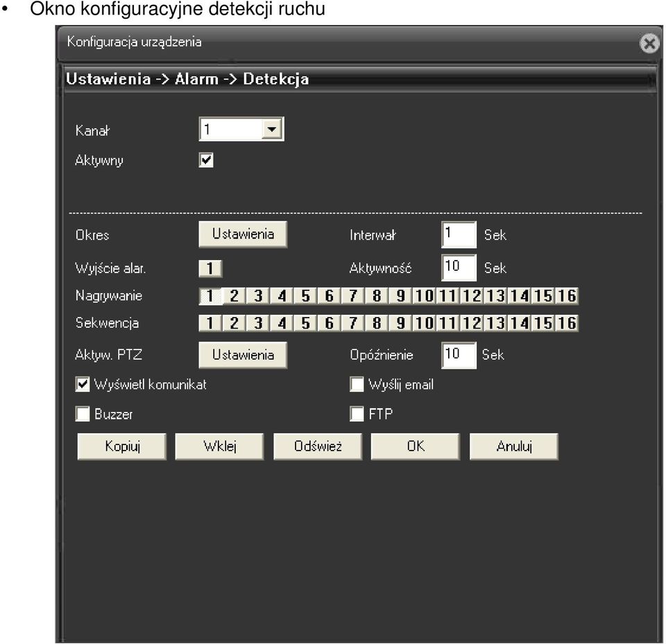
Task: Open Okres Ustawienia button
Action: 243,234
